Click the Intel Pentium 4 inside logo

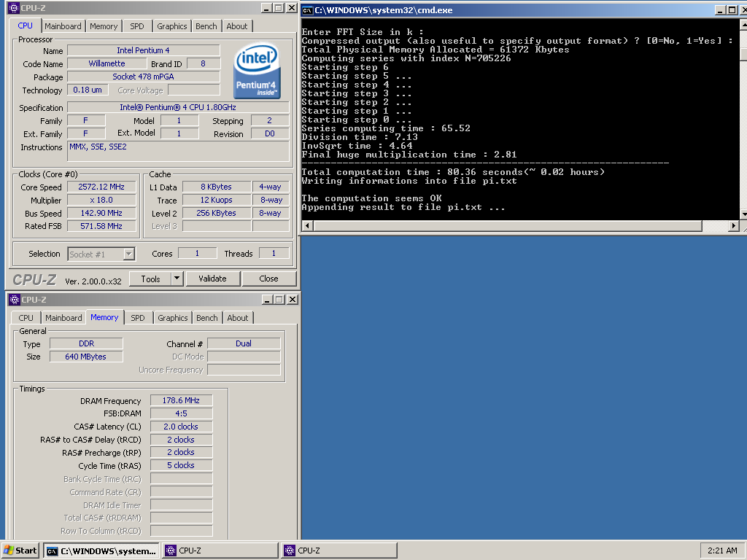pos(258,71)
